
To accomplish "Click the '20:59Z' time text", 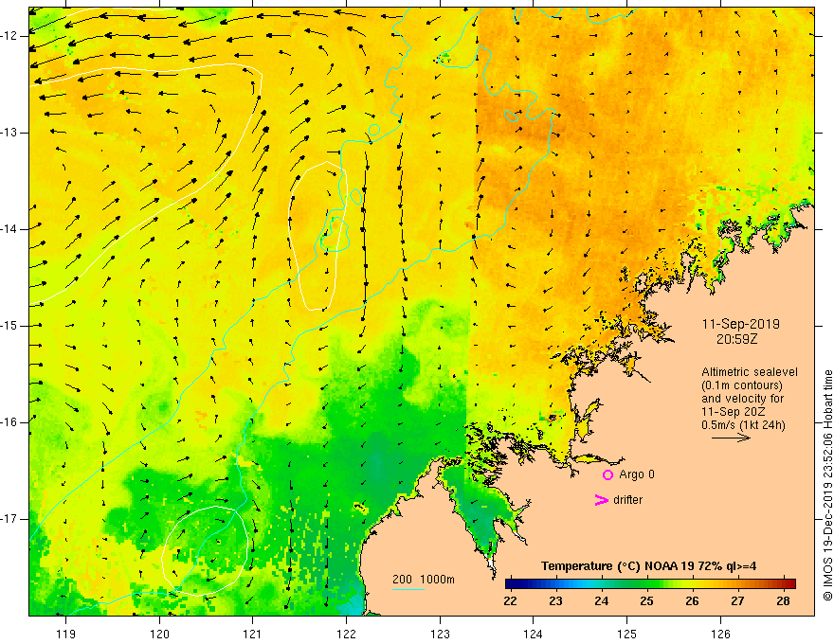I will pyautogui.click(x=736, y=339).
